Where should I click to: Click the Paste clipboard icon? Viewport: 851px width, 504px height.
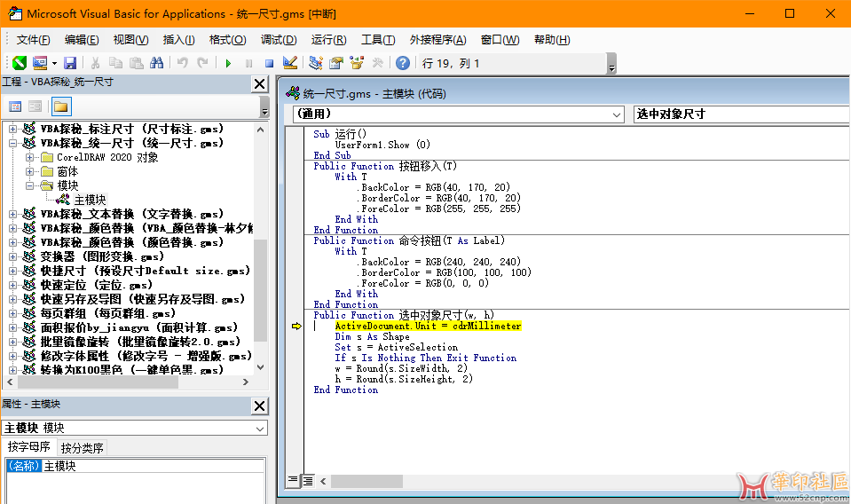[137, 63]
